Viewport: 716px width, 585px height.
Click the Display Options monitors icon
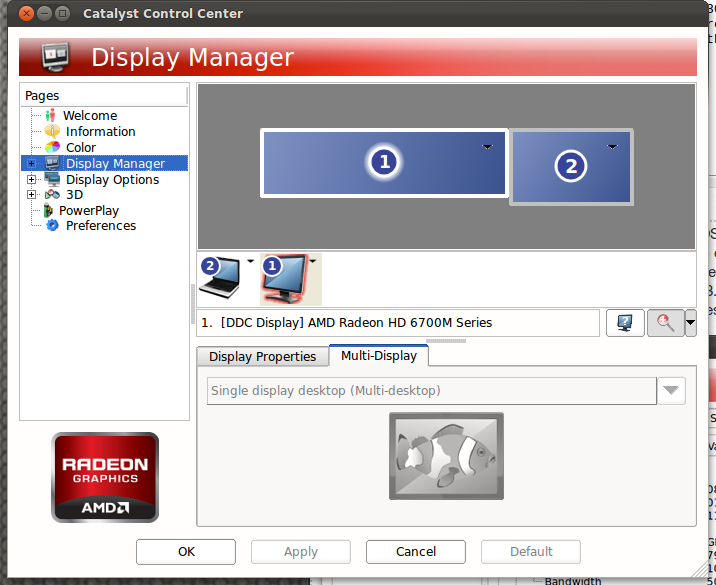click(52, 179)
